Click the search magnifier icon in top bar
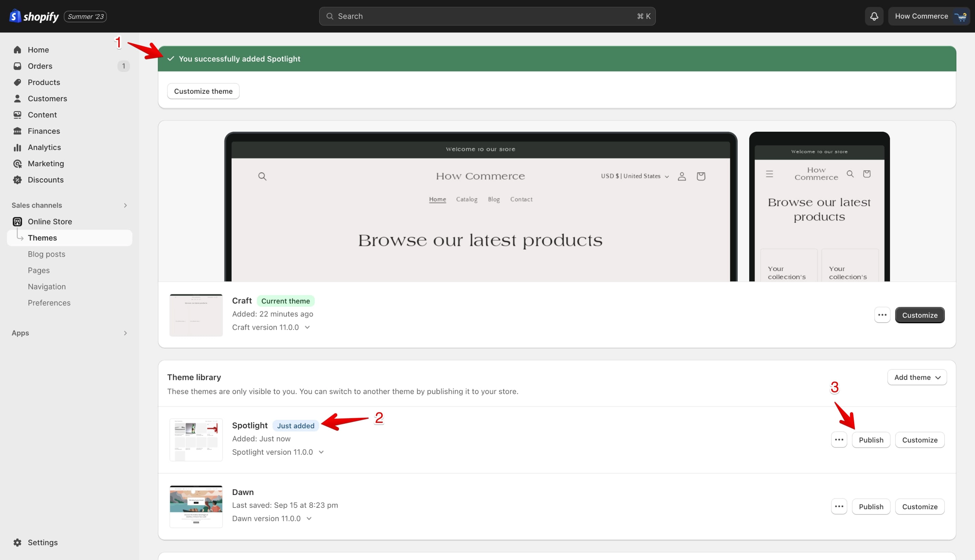Viewport: 975px width, 560px height. 329,16
